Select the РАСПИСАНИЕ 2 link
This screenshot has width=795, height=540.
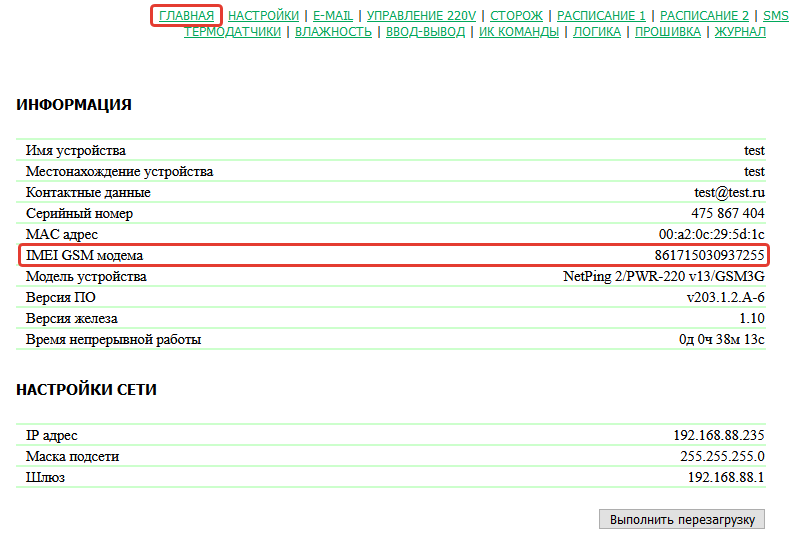[x=704, y=16]
